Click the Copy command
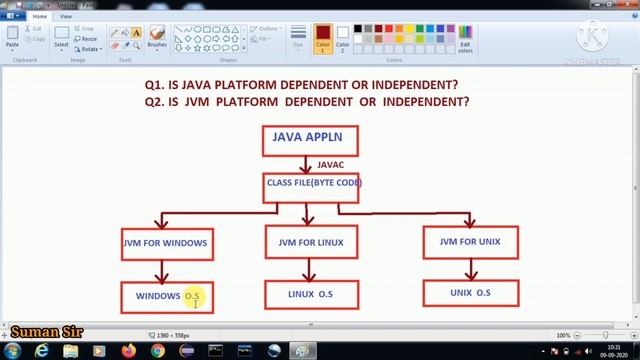Viewport: 640px width, 360px height. pos(35,39)
